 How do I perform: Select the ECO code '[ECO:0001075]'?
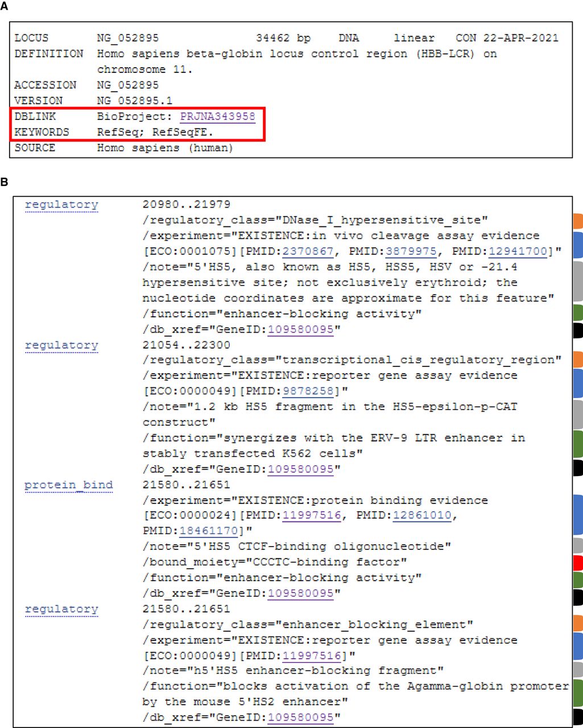tap(190, 251)
